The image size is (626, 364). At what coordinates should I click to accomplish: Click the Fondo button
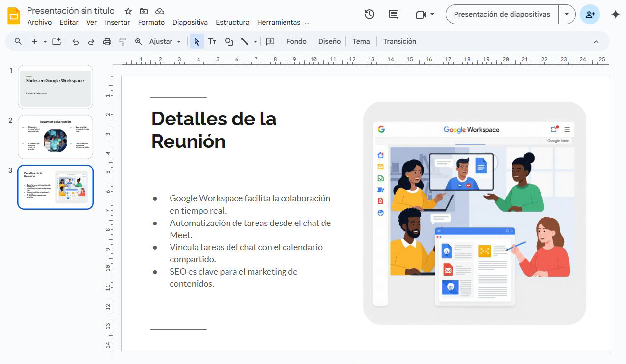point(296,42)
